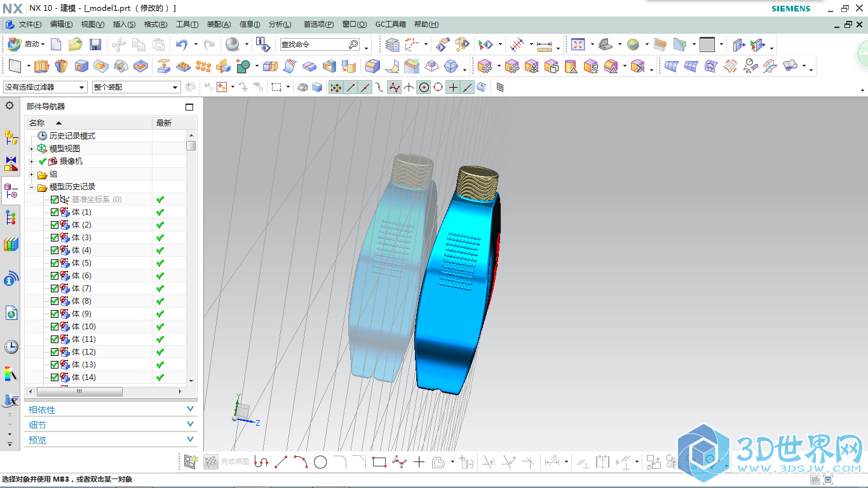Open the Reuse Library books sidebar icon
The height and width of the screenshot is (488, 868).
pos(11,244)
